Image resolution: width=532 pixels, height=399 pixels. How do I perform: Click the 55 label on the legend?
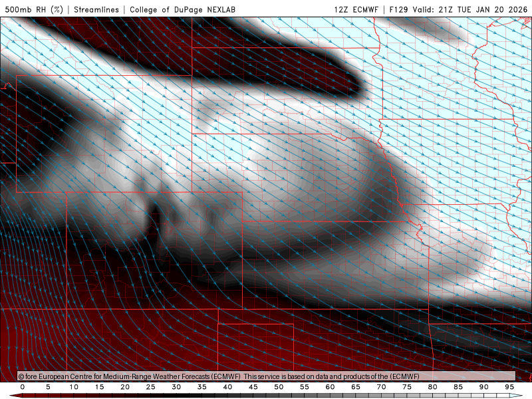(x=305, y=387)
